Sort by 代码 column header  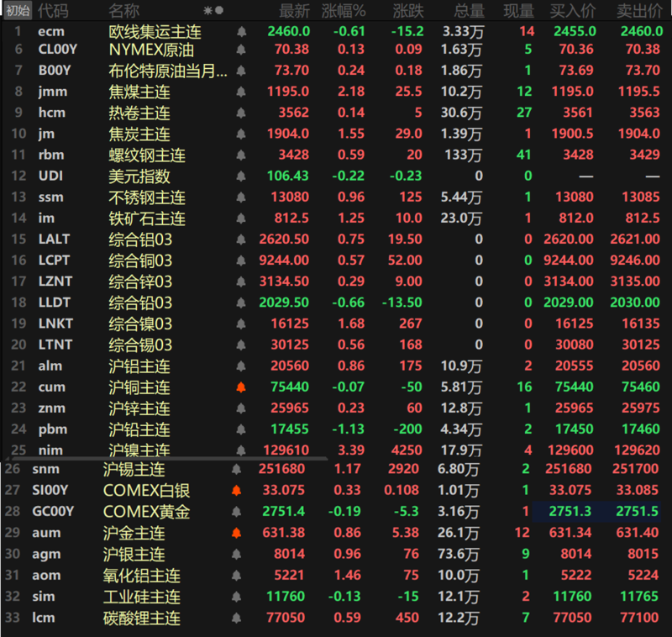click(53, 11)
